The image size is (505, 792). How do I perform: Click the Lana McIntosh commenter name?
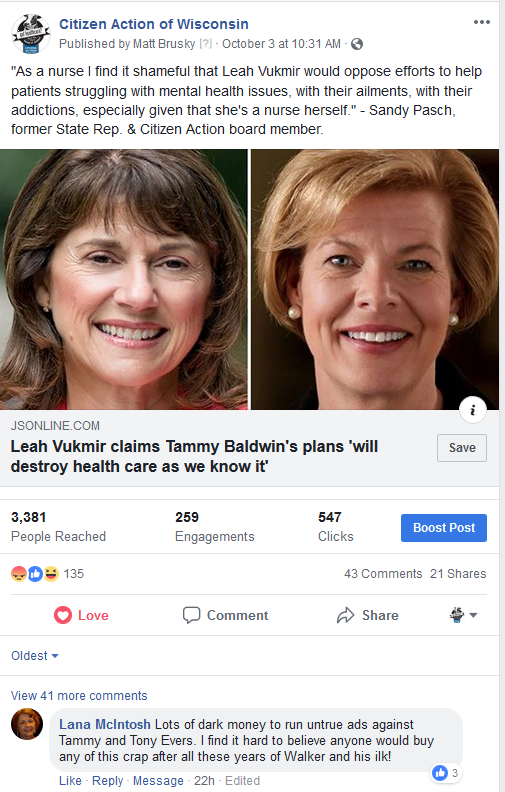click(105, 724)
